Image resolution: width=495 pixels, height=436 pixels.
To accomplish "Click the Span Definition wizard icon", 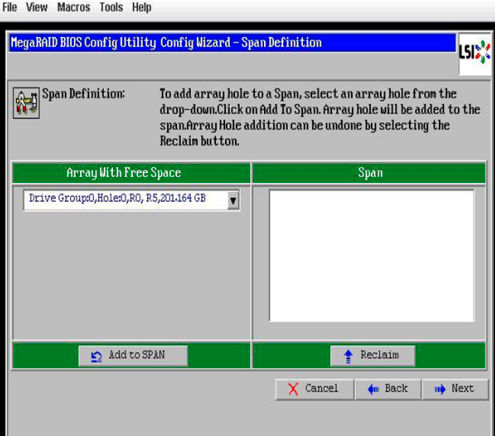I will point(26,103).
